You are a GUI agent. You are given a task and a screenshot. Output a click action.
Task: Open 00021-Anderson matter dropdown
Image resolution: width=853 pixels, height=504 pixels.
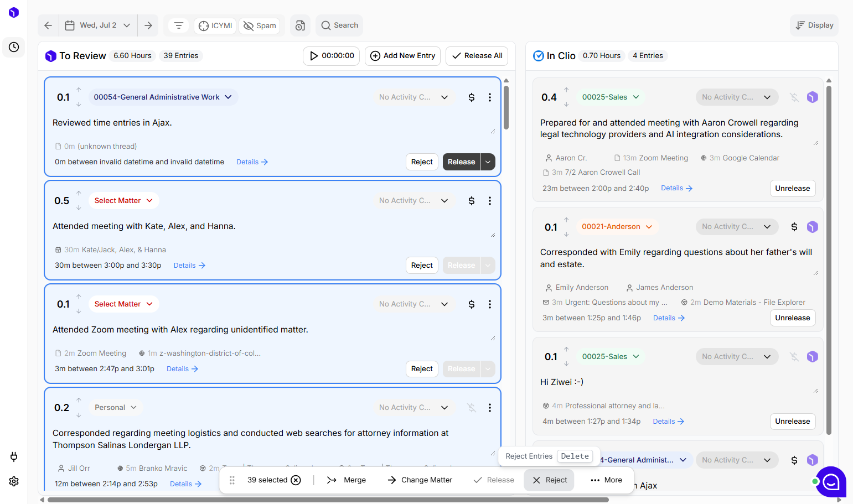[x=617, y=227]
